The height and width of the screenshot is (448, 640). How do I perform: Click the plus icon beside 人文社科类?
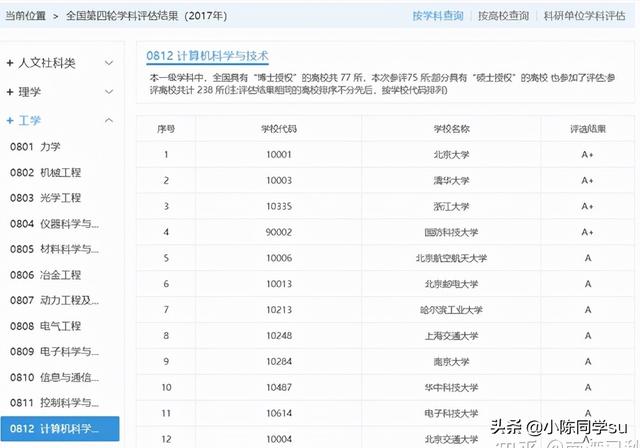click(x=10, y=63)
